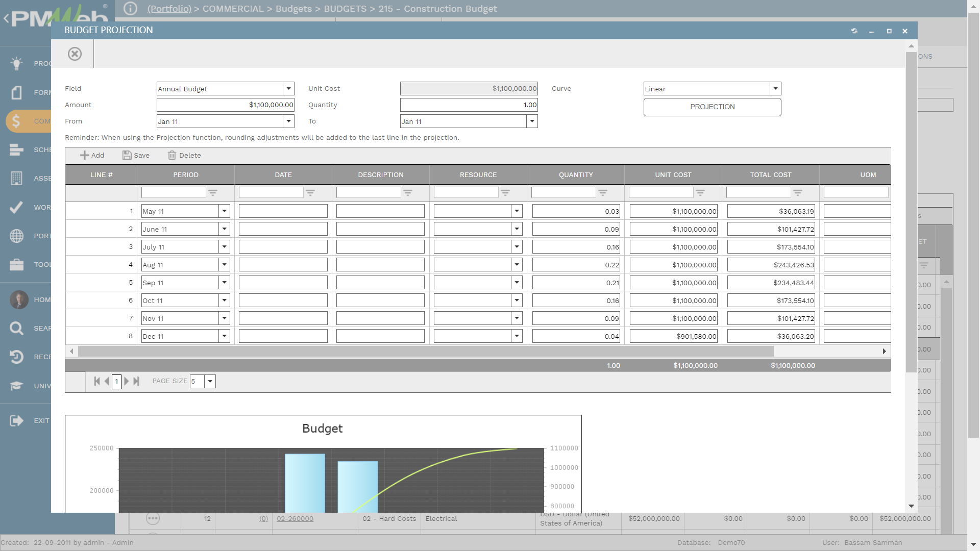Click the PROJECTION button
The height and width of the screenshot is (551, 980).
(713, 107)
